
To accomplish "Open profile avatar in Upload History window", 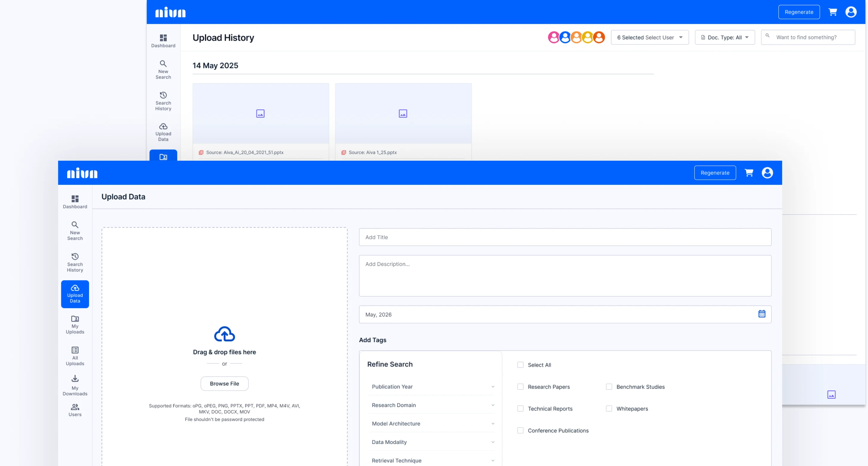I will pos(851,12).
